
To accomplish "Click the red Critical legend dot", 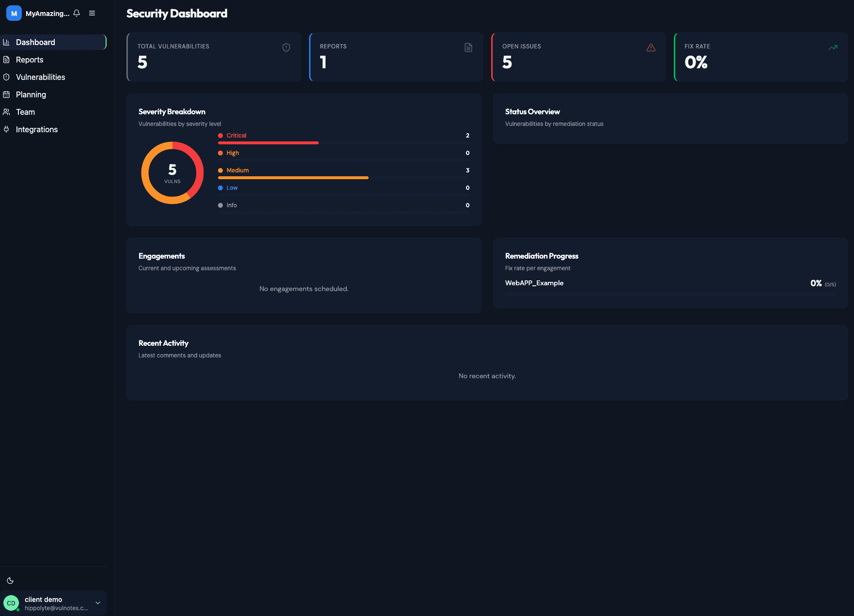I will pos(220,136).
